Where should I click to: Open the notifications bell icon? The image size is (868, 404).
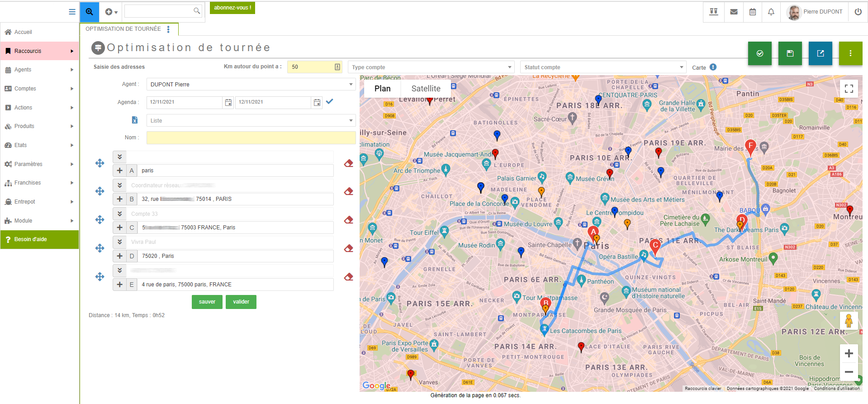coord(771,12)
